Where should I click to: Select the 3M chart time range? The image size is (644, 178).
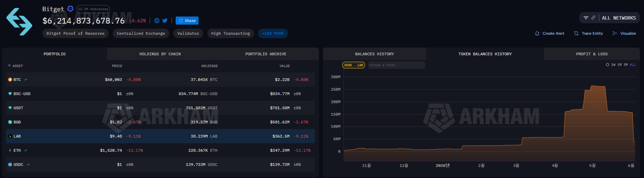point(625,65)
